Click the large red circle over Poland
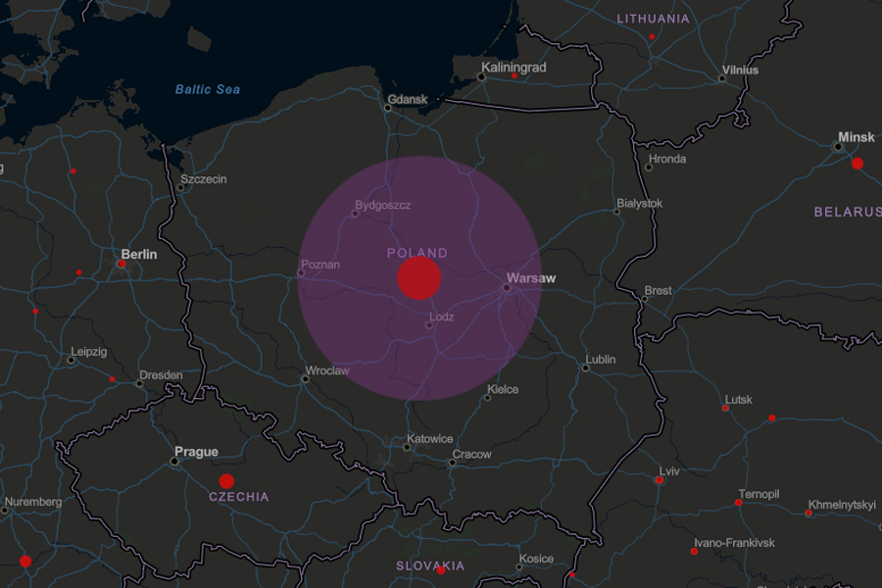This screenshot has width=882, height=588. (418, 278)
